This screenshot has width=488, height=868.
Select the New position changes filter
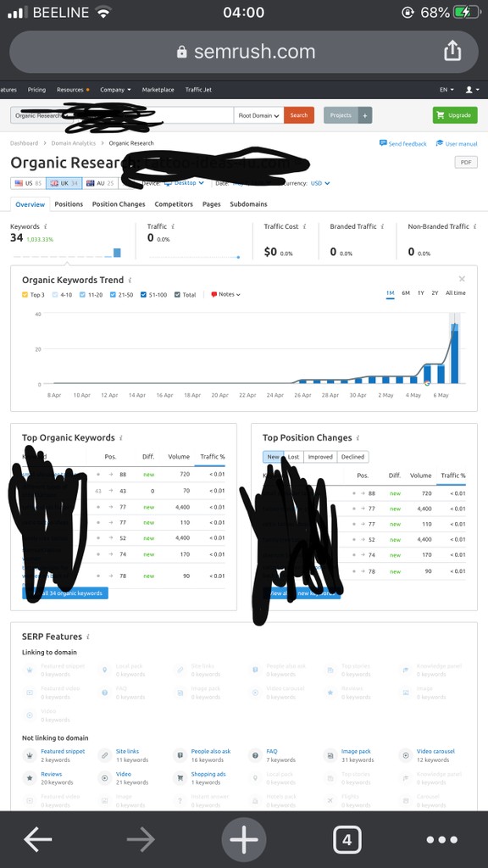tap(274, 457)
